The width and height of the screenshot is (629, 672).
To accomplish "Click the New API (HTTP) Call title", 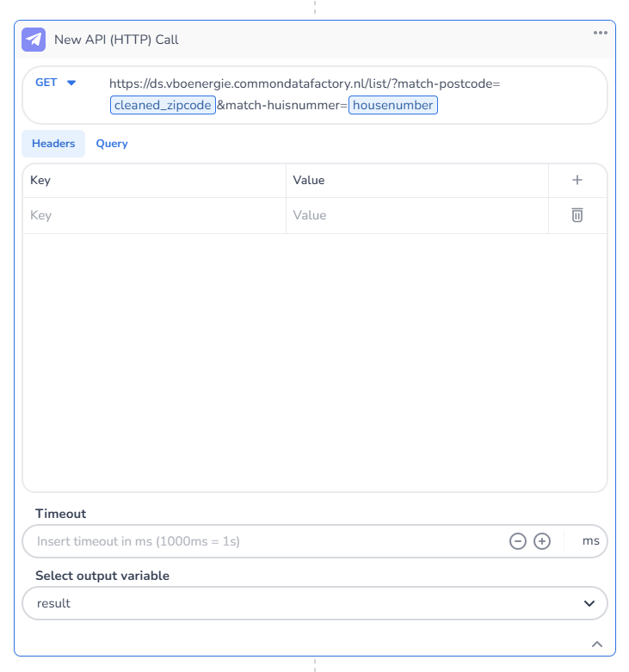I will click(116, 40).
